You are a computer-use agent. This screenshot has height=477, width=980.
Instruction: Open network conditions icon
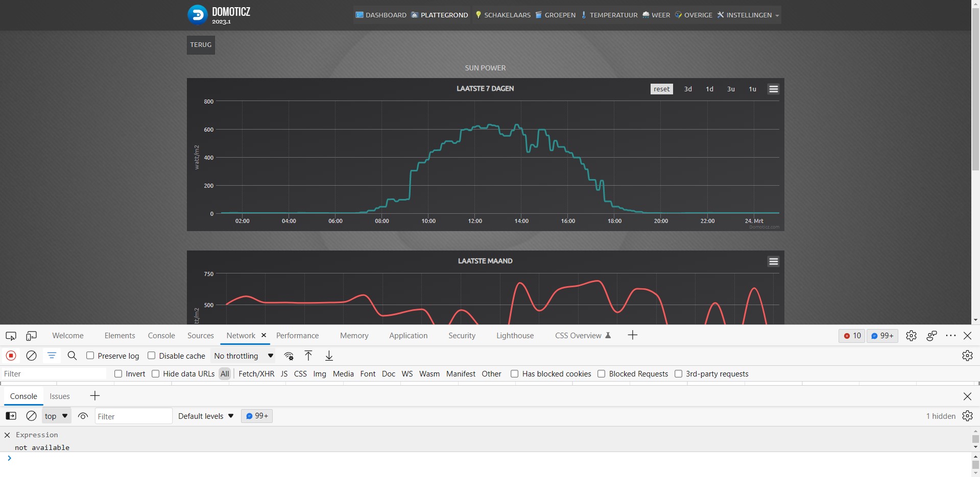coord(289,356)
